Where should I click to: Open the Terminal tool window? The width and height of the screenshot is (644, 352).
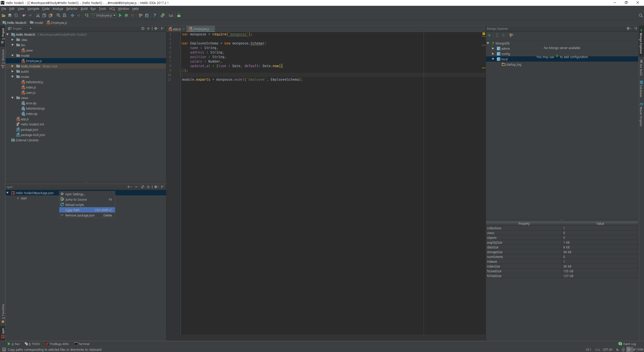point(82,344)
